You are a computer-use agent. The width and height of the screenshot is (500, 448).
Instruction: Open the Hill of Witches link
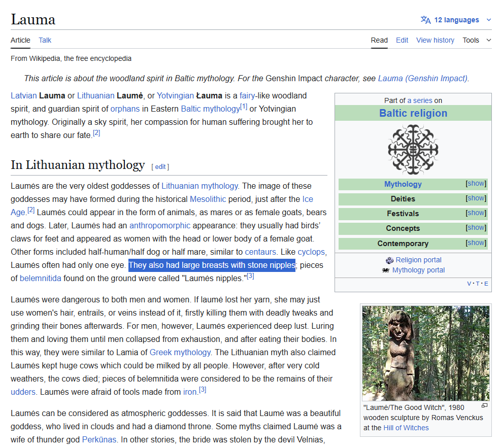pos(406,428)
